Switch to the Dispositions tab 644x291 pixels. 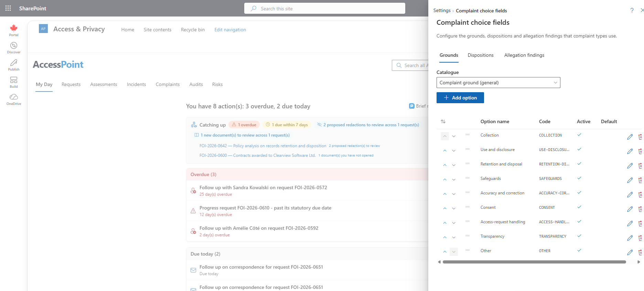(480, 55)
